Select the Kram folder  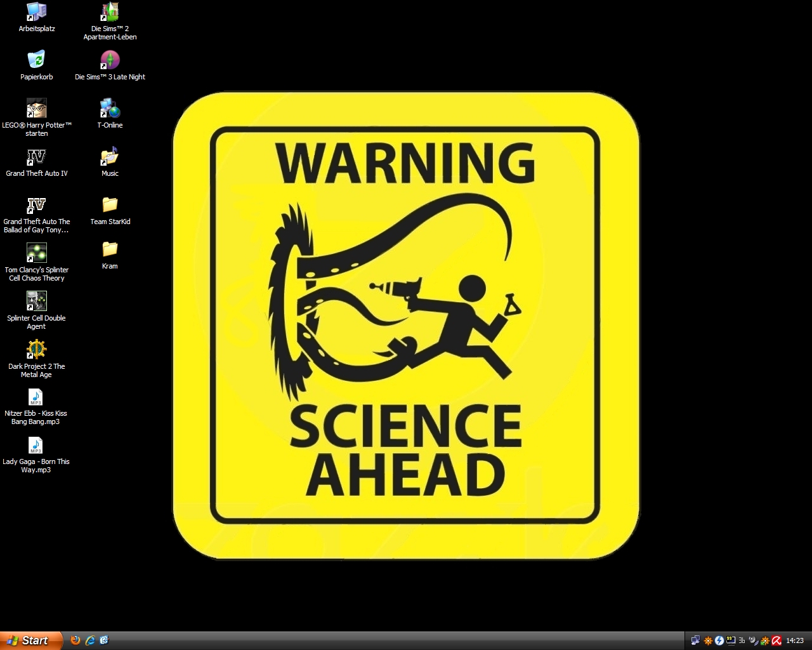[x=110, y=249]
